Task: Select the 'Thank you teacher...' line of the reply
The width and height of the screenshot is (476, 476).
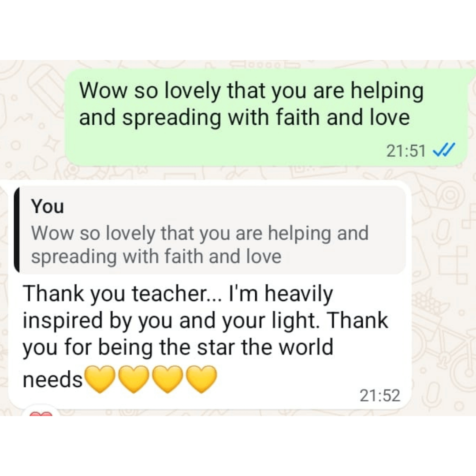Action: coord(178,294)
